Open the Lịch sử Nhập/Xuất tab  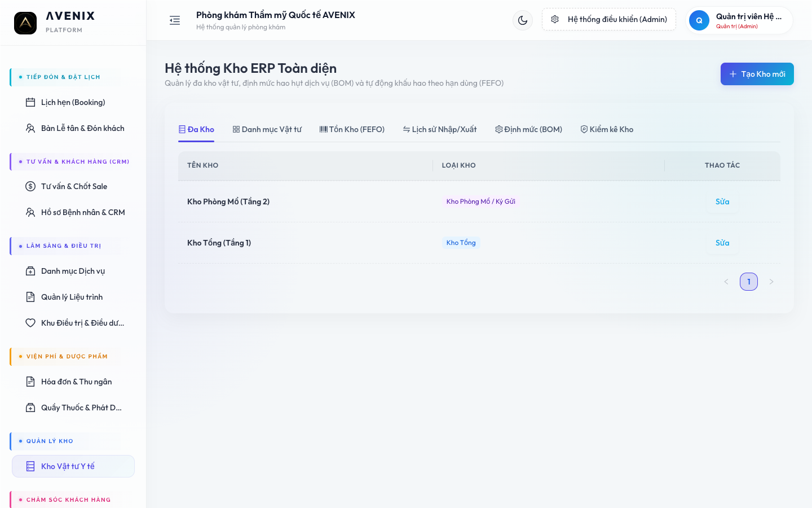point(440,129)
